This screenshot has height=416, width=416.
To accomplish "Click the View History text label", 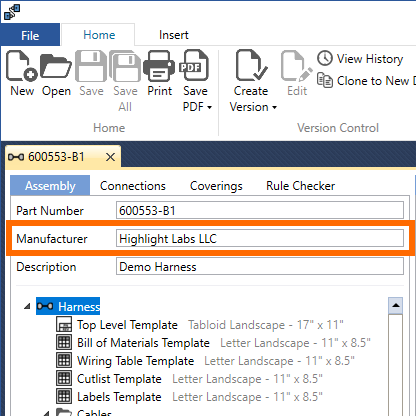I will [x=370, y=59].
